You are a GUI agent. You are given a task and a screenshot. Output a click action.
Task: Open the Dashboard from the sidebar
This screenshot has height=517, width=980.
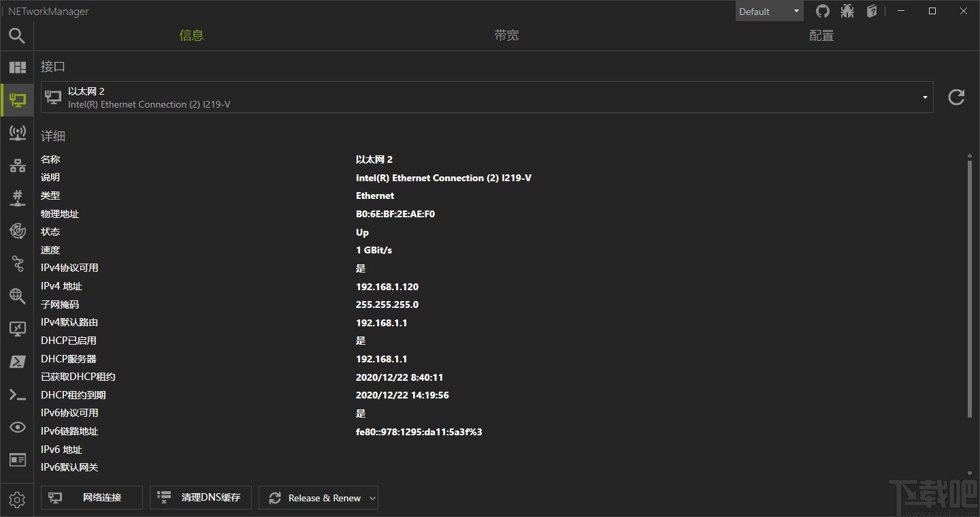(17, 67)
